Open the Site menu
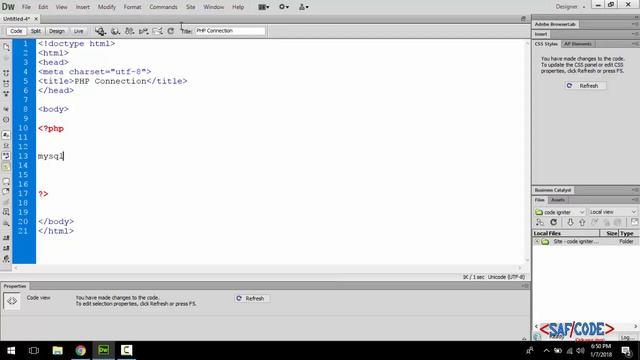The width and height of the screenshot is (640, 360). coord(191,7)
